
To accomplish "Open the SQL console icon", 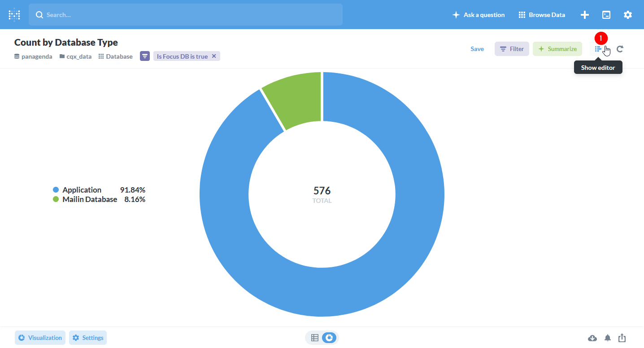I will pyautogui.click(x=606, y=15).
